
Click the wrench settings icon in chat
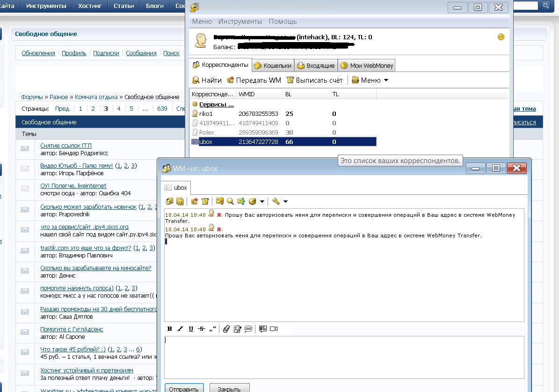click(x=276, y=201)
